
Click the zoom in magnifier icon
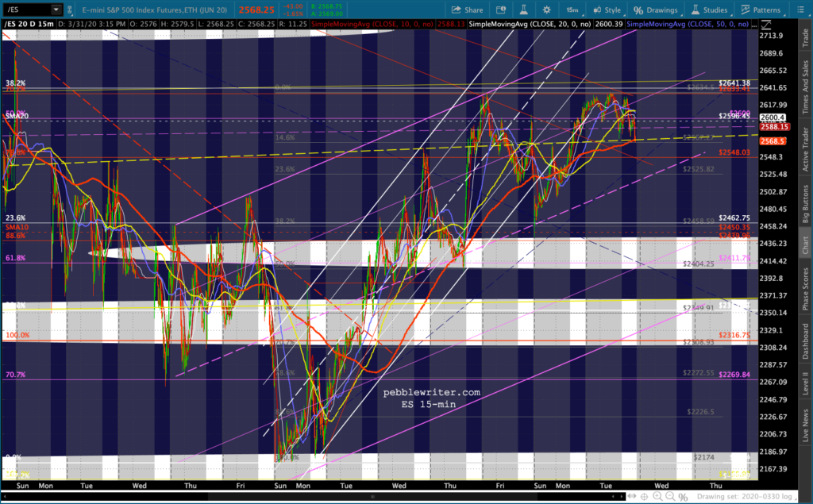657,496
